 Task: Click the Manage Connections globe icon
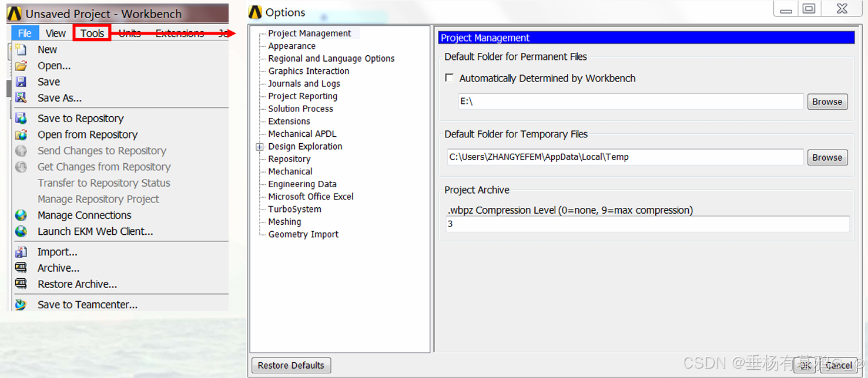21,215
